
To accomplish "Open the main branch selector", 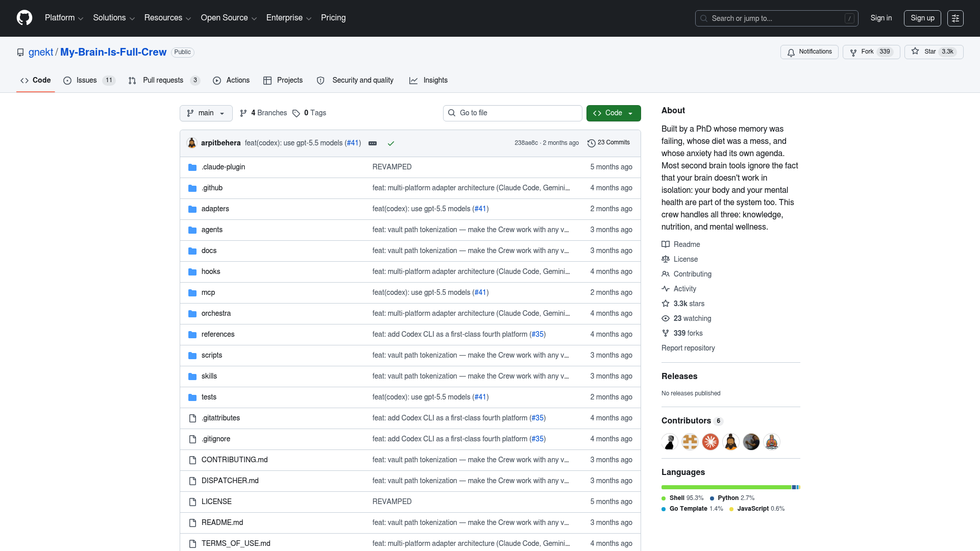I will point(206,113).
